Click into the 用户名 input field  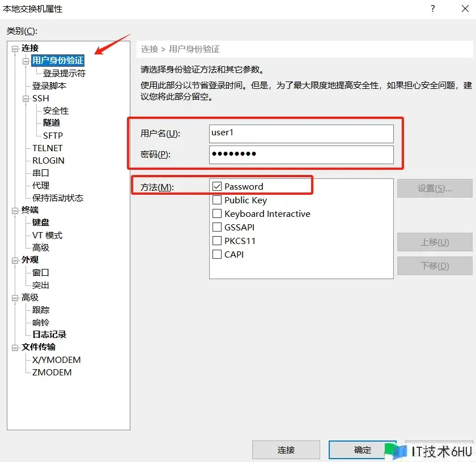[x=301, y=134]
